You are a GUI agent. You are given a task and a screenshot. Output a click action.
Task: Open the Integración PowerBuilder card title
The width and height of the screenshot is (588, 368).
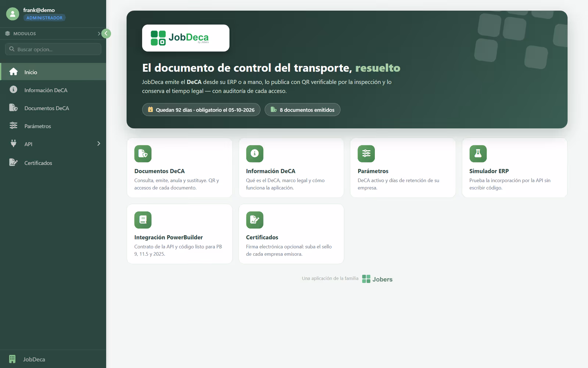coord(168,237)
